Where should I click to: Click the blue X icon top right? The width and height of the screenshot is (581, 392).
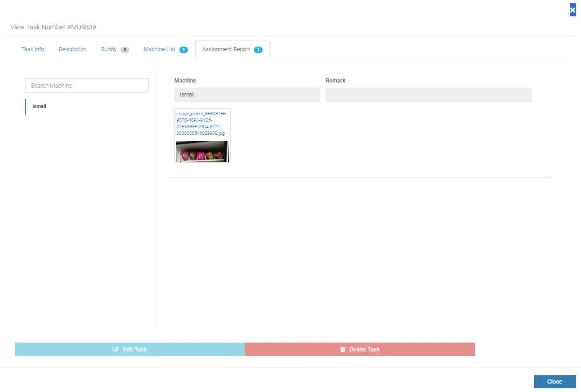tap(572, 10)
